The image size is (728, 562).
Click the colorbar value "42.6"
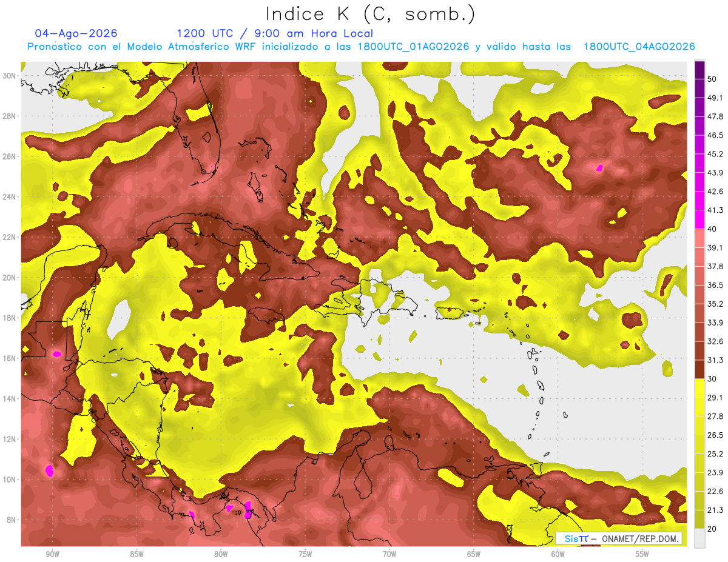click(715, 192)
